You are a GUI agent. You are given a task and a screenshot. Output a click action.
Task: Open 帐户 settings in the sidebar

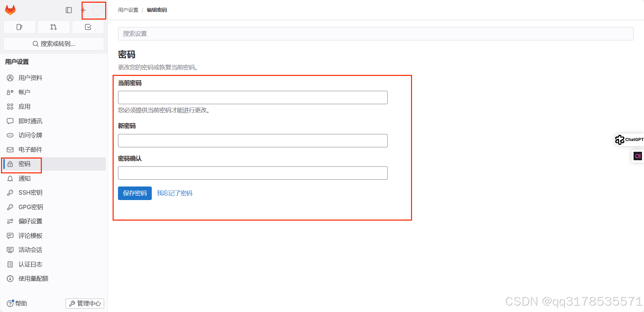click(54, 92)
